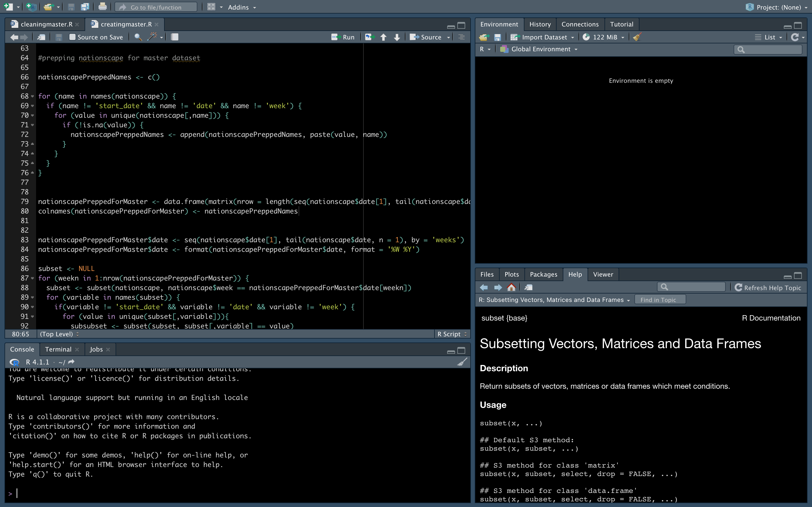812x507 pixels.
Task: Collapse the for loop fold at line 68
Action: tap(32, 96)
